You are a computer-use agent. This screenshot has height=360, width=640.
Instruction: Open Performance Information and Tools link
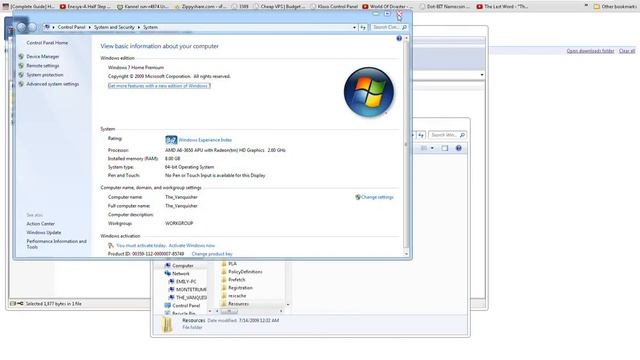(x=56, y=244)
